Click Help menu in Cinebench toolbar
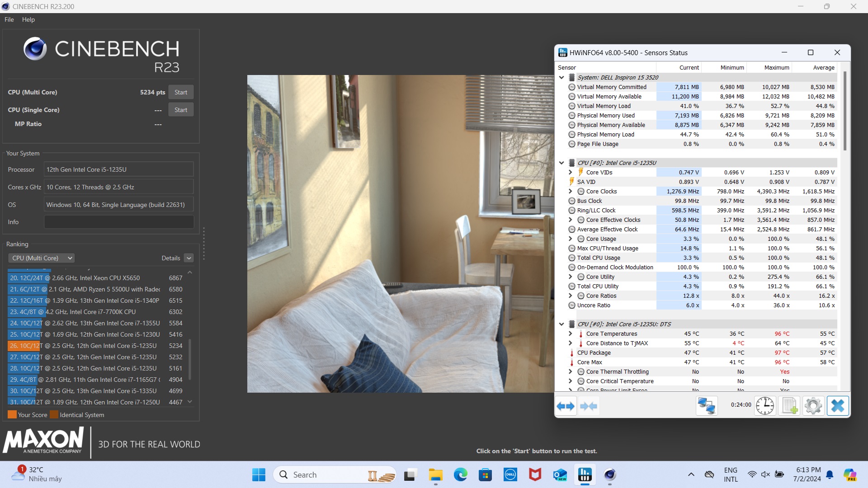 coord(28,19)
